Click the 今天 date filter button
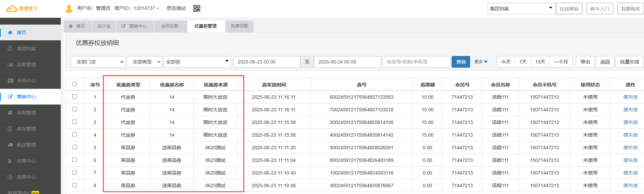The image size is (644, 194). tap(506, 62)
